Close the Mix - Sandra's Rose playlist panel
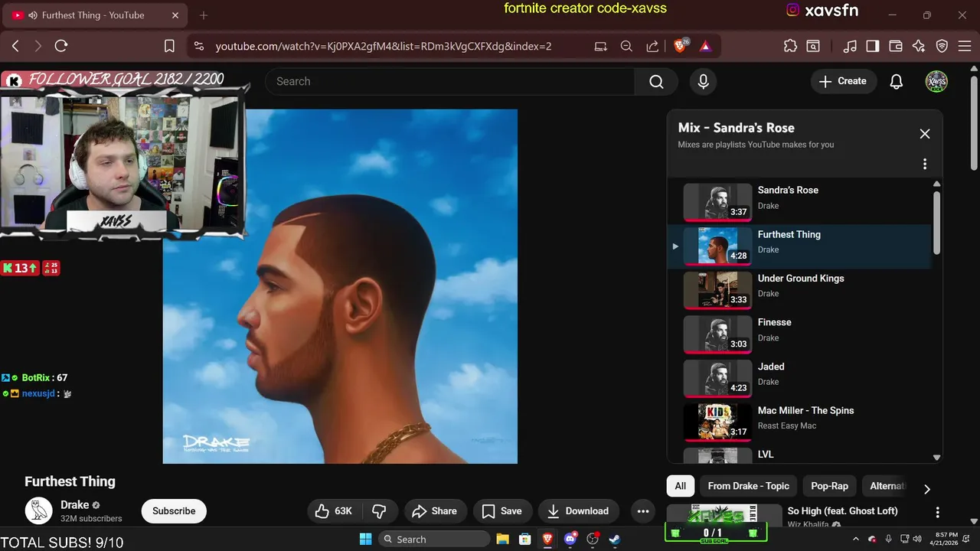 [925, 134]
